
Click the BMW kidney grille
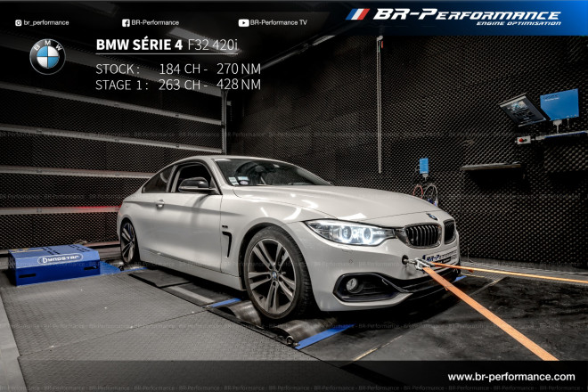423,234
